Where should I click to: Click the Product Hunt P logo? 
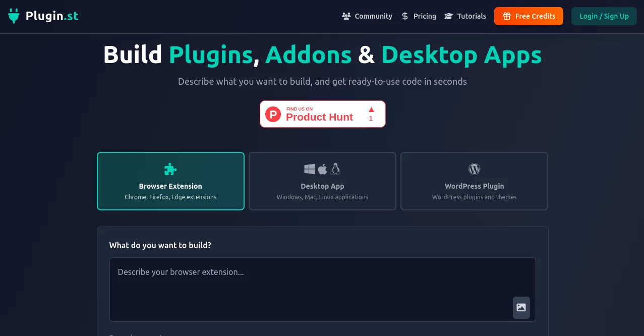pos(273,114)
